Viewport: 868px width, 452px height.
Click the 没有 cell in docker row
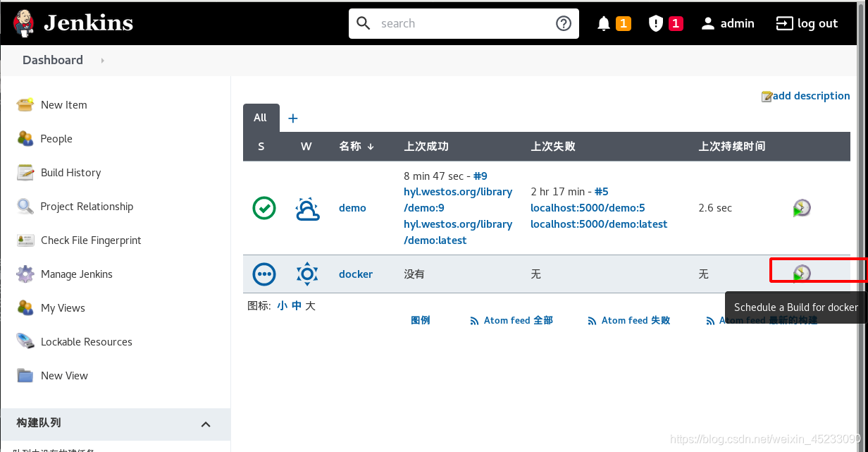tap(414, 274)
